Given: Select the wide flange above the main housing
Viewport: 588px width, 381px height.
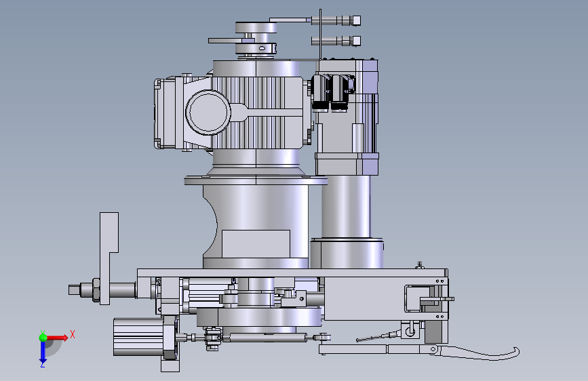Looking at the screenshot, I should click(x=256, y=181).
